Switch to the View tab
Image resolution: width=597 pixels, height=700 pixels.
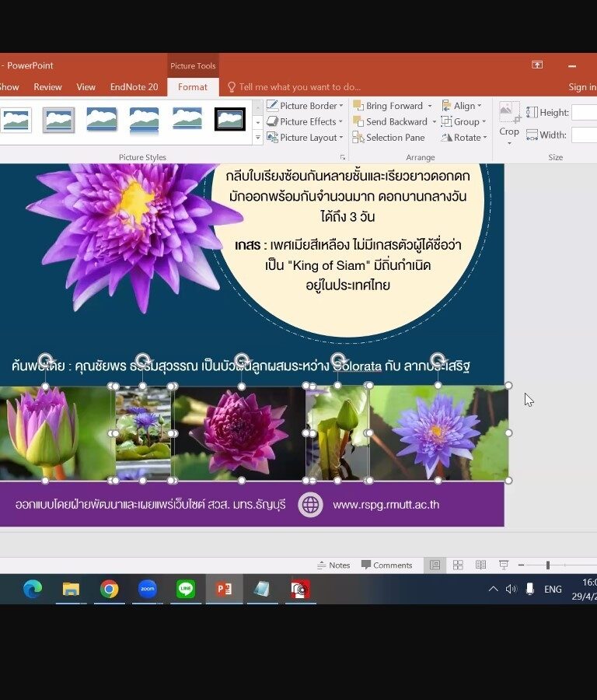(86, 87)
